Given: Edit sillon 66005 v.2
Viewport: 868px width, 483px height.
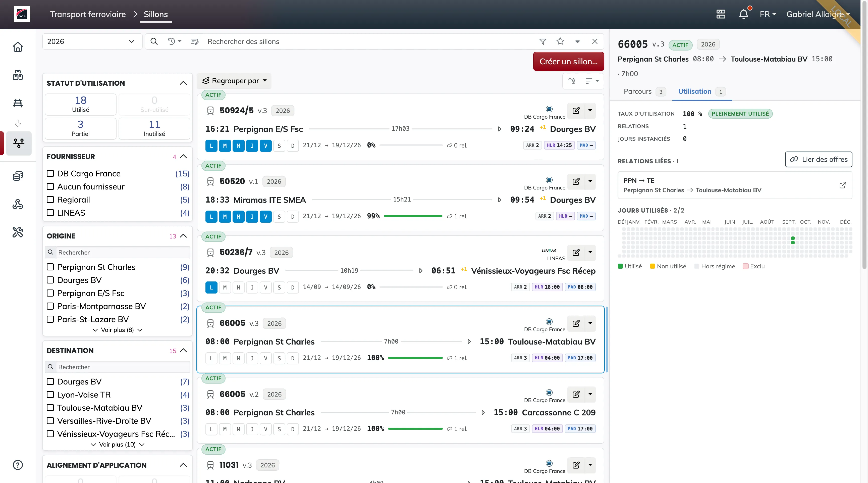Looking at the screenshot, I should point(576,394).
